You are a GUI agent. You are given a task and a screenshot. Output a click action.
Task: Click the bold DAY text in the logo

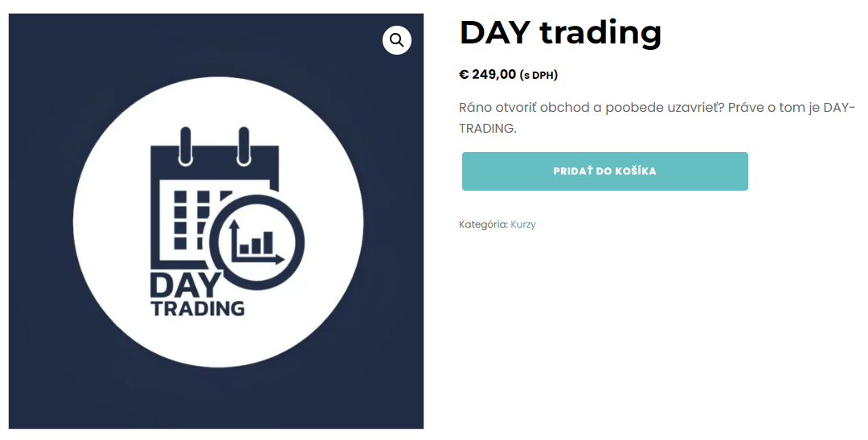183,285
